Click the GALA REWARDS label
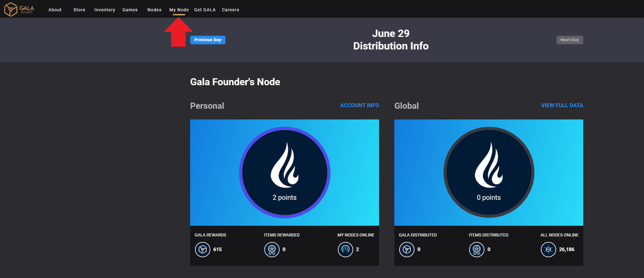Screen dimensions: 644x278 [211, 235]
